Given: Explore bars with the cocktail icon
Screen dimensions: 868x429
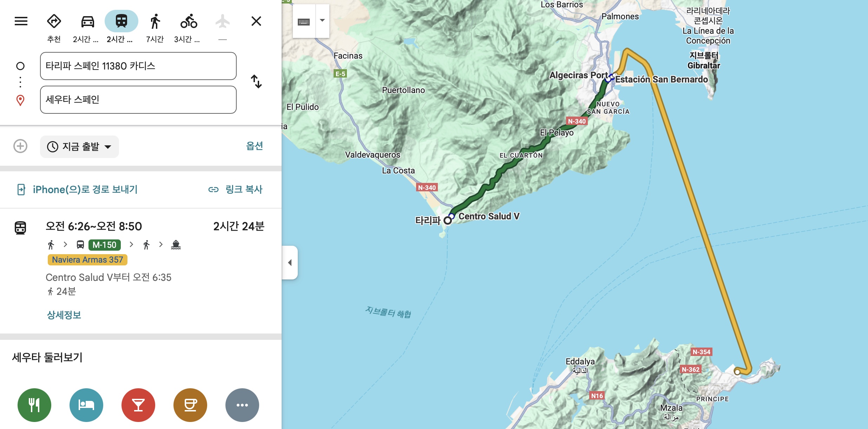Looking at the screenshot, I should (138, 405).
